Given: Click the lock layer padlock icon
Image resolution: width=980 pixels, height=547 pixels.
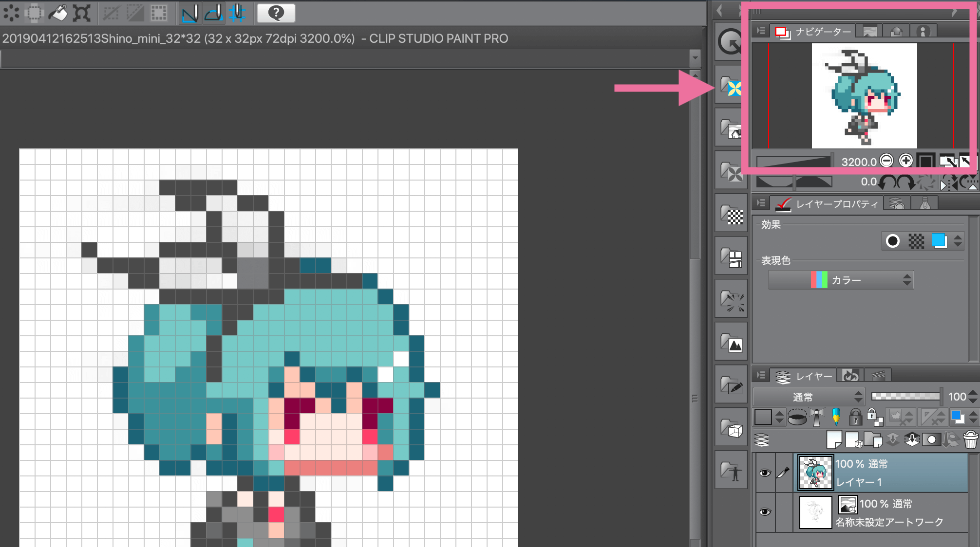Looking at the screenshot, I should [855, 417].
